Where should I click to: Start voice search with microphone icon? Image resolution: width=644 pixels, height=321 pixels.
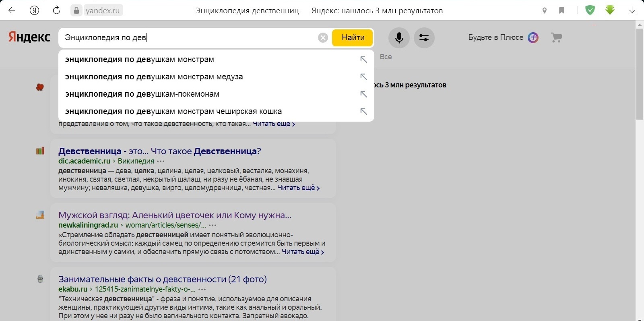coord(399,38)
